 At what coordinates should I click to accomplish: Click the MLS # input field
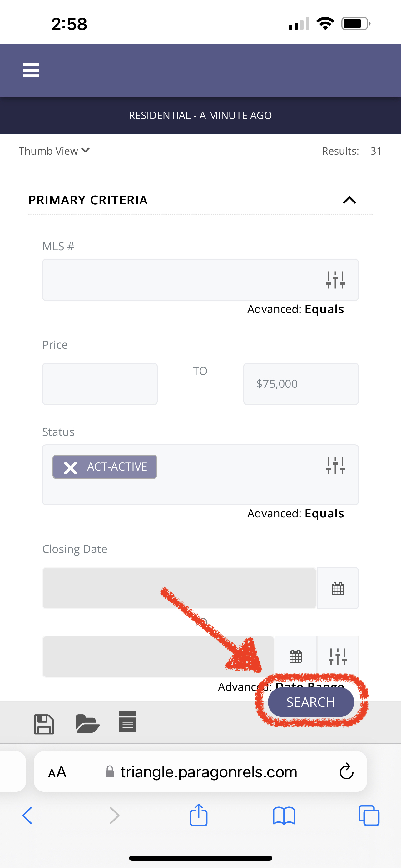[x=200, y=280]
